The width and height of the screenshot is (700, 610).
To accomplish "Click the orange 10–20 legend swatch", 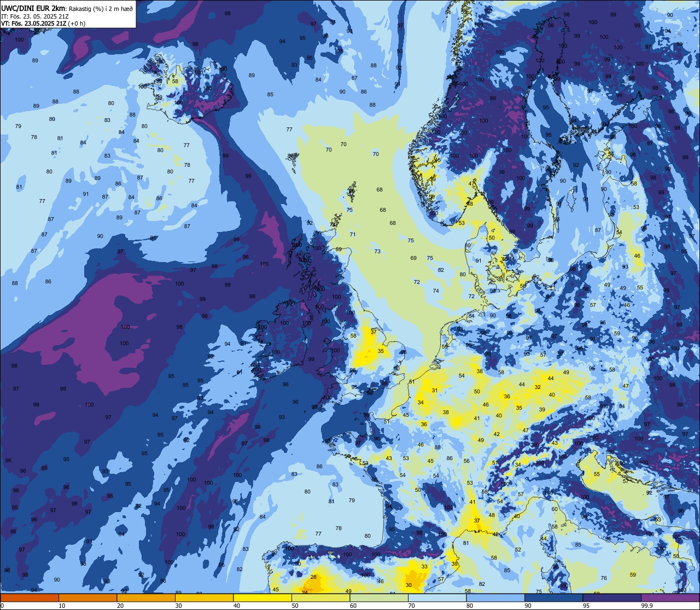I will [x=87, y=597].
